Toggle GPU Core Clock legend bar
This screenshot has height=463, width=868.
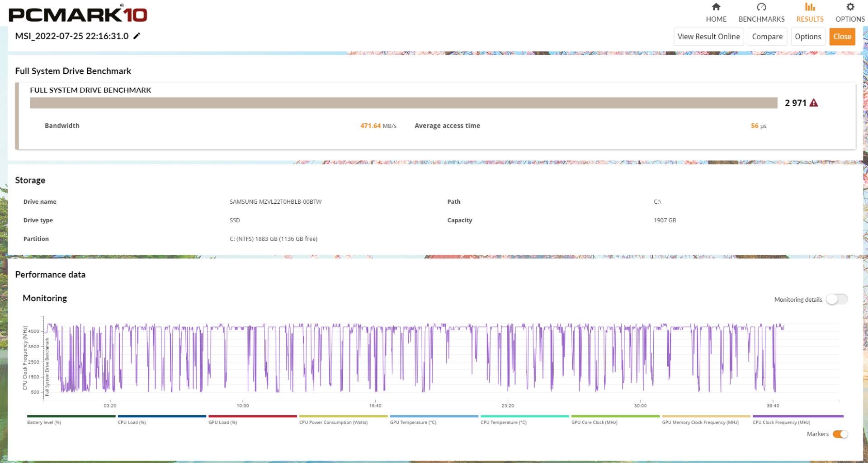point(615,416)
